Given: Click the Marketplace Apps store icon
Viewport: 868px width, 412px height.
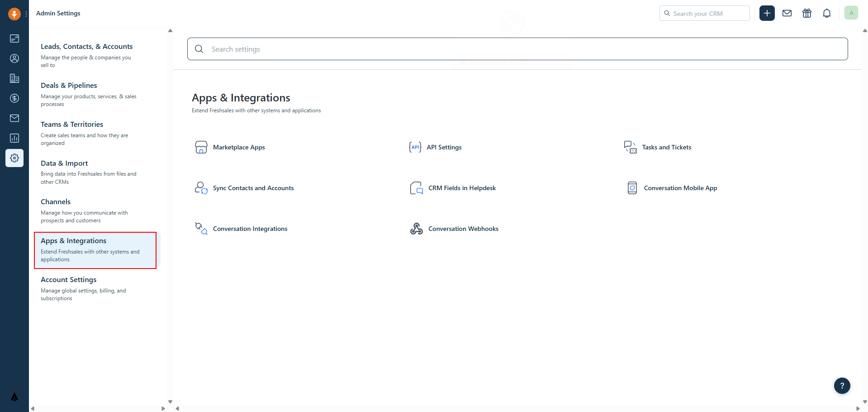Looking at the screenshot, I should point(201,147).
